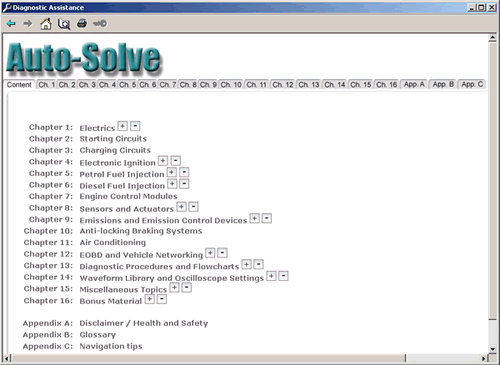Expand Petrol Fuel Injection with plus
This screenshot has height=365, width=500.
click(x=171, y=172)
